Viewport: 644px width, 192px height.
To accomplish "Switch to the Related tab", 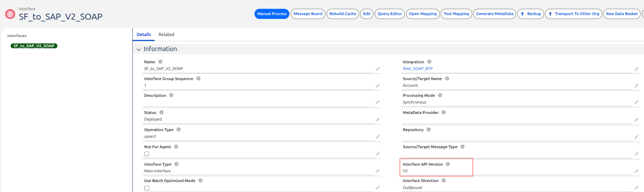I will click(166, 34).
